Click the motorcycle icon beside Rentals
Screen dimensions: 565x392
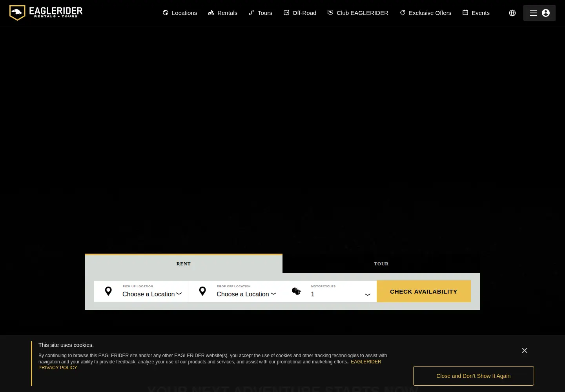pos(211,13)
